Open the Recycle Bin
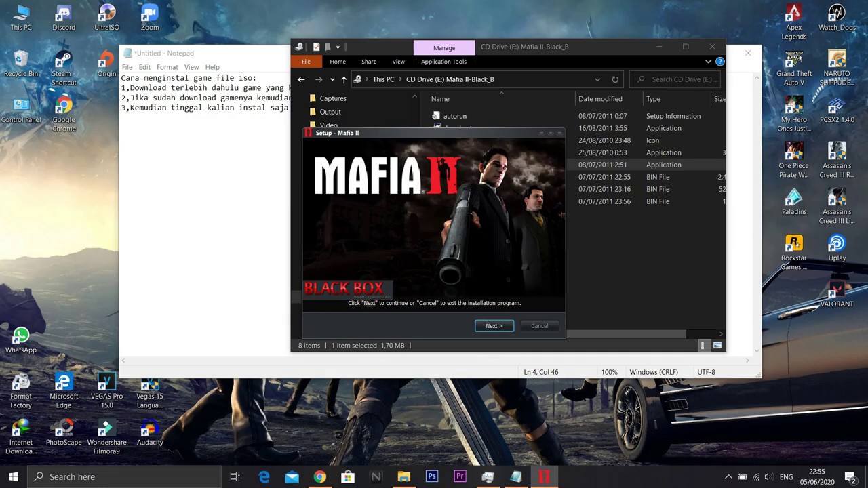The image size is (868, 488). pos(21,64)
